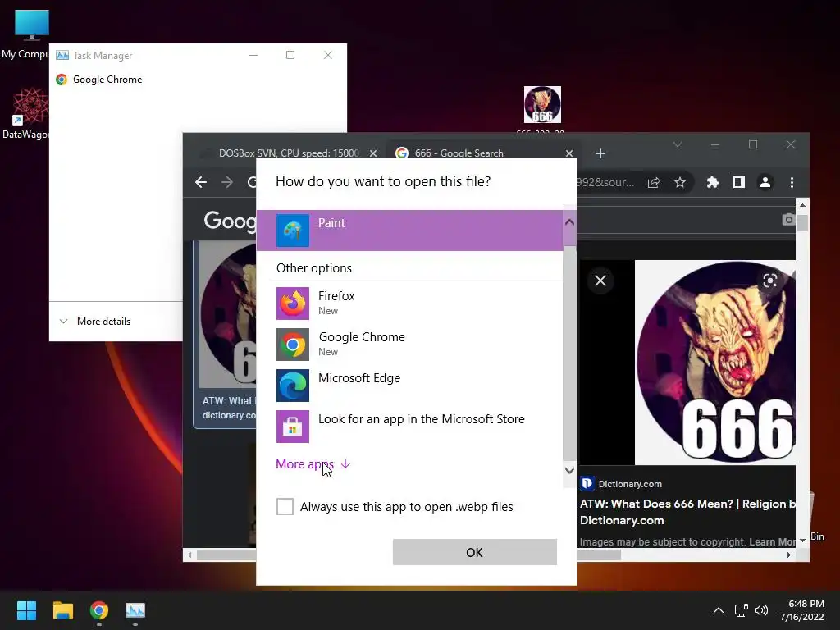This screenshot has height=630, width=840.
Task: Close the image preview panel
Action: pyautogui.click(x=600, y=281)
